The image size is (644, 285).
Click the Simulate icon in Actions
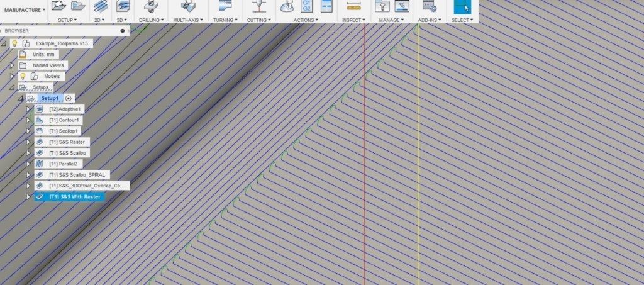tap(287, 6)
